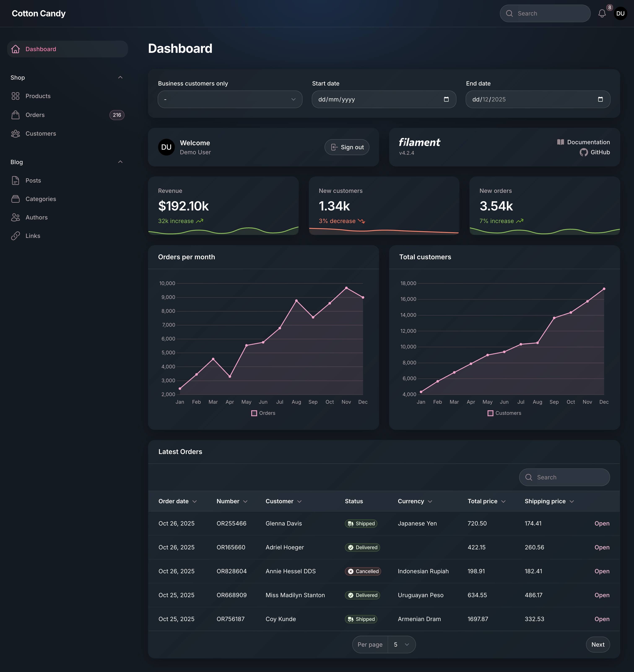The width and height of the screenshot is (634, 672).
Task: Click the Orders shopping bag icon
Action: tap(16, 115)
